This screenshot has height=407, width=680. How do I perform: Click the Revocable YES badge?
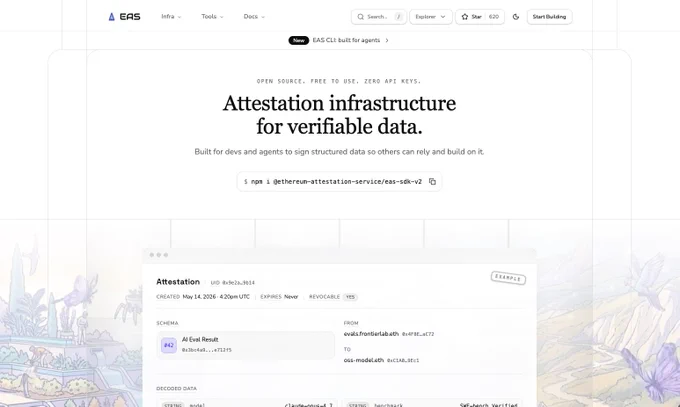tap(350, 297)
